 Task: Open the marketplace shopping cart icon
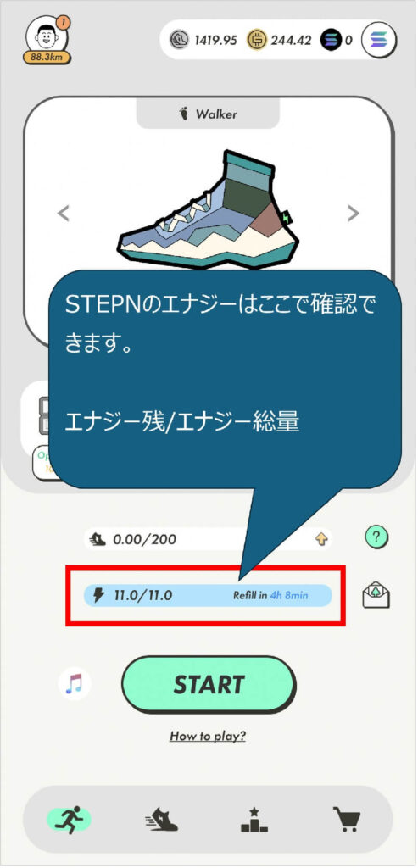coord(346,820)
